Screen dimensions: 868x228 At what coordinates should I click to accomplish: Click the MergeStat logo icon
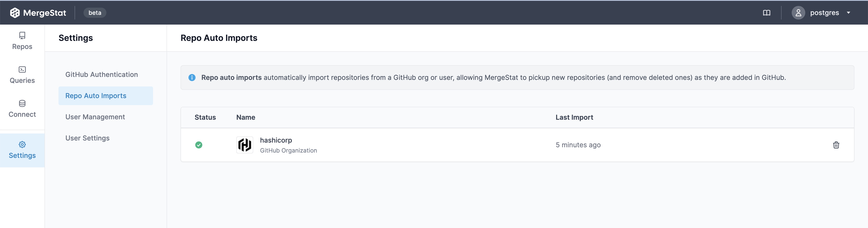[15, 13]
